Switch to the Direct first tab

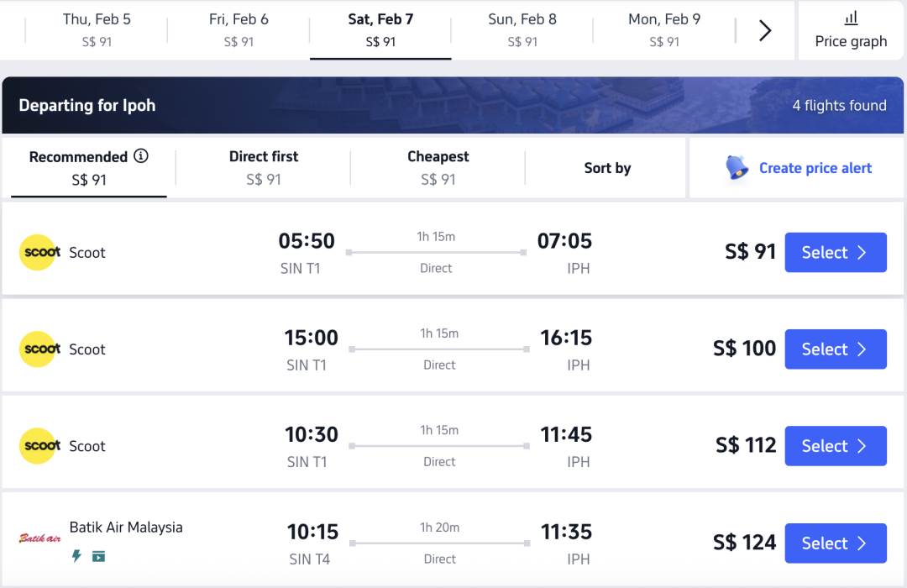tap(264, 167)
